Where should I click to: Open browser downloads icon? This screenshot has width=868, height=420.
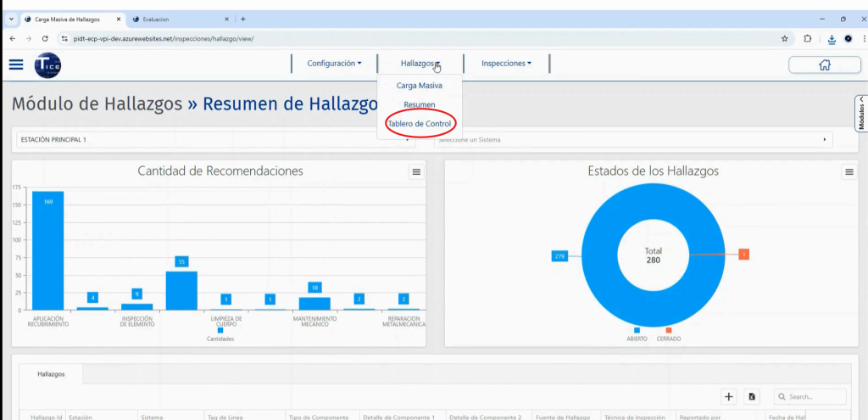[x=831, y=38]
